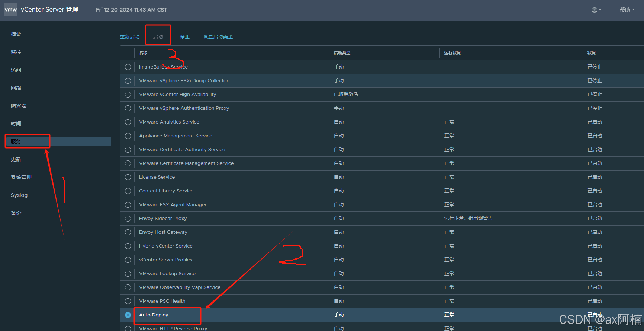This screenshot has height=331, width=644.
Task: Click 'Appliance Management Service' name text
Action: click(x=176, y=136)
